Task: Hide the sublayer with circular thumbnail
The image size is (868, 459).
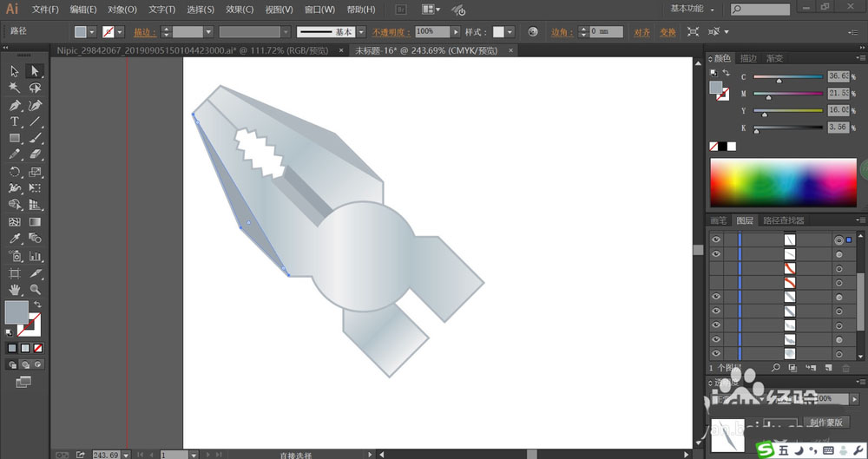Action: tap(716, 353)
